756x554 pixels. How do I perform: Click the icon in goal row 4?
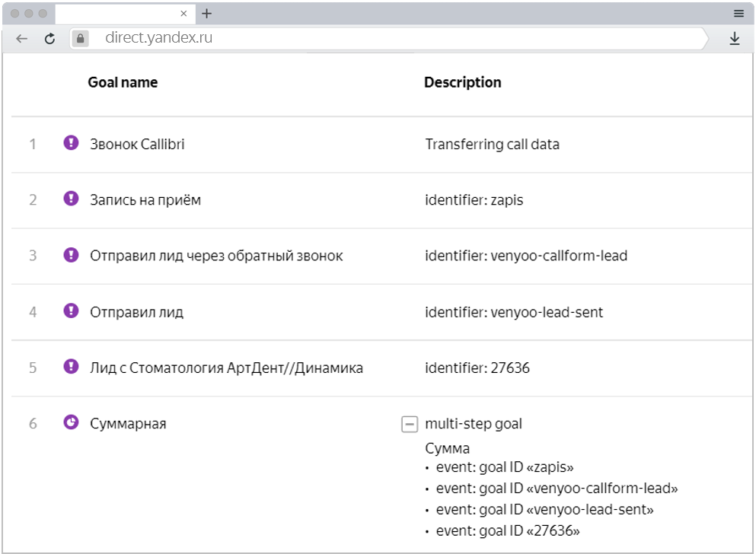[72, 311]
